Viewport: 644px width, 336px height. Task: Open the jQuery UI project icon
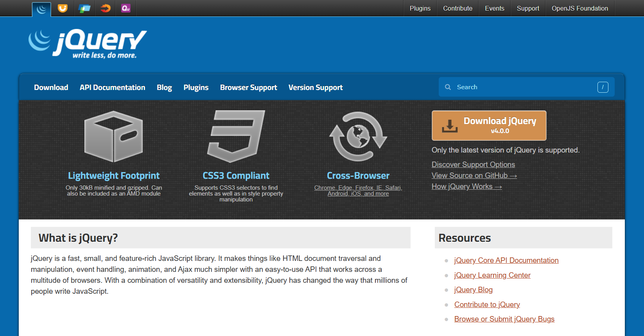(x=63, y=8)
